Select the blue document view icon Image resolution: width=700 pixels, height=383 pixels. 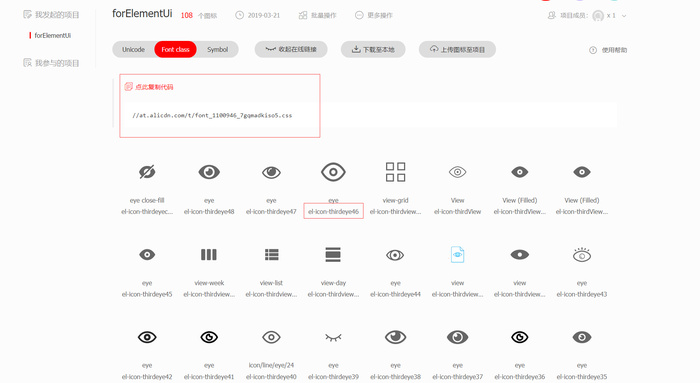(x=457, y=254)
